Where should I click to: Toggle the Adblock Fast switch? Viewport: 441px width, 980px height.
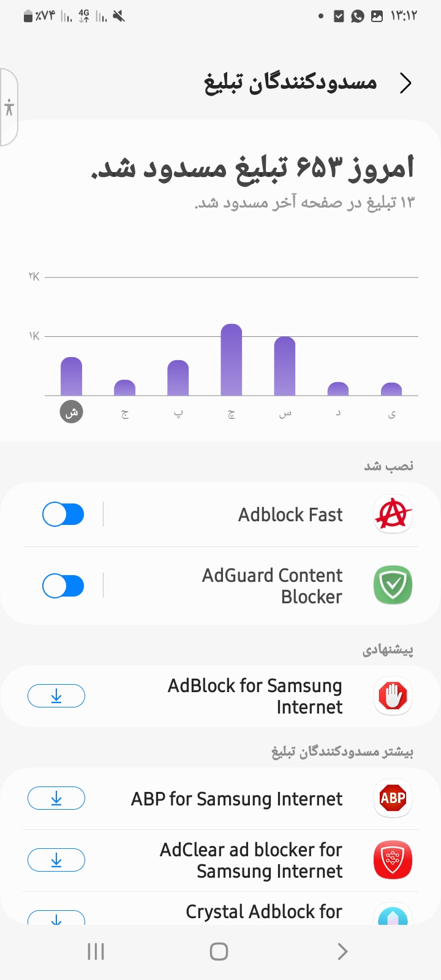point(63,514)
